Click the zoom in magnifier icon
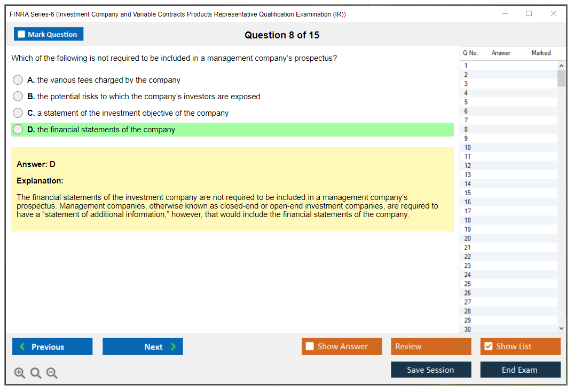The image size is (574, 392). (x=19, y=373)
